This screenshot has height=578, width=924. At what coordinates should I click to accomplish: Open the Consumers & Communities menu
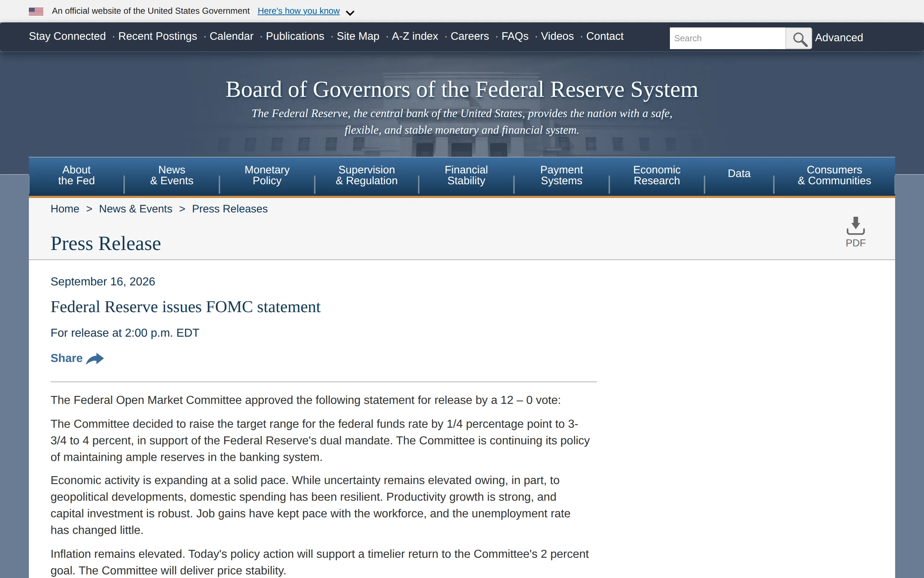(x=834, y=176)
